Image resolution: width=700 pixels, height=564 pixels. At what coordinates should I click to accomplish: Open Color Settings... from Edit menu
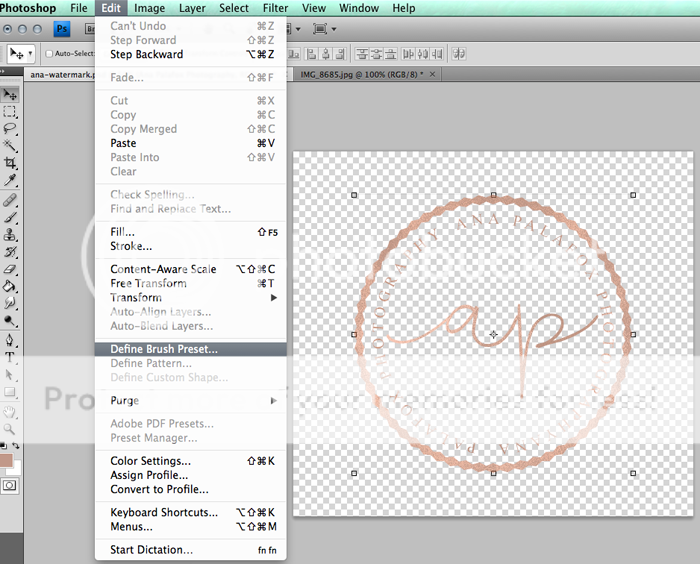pos(191,461)
